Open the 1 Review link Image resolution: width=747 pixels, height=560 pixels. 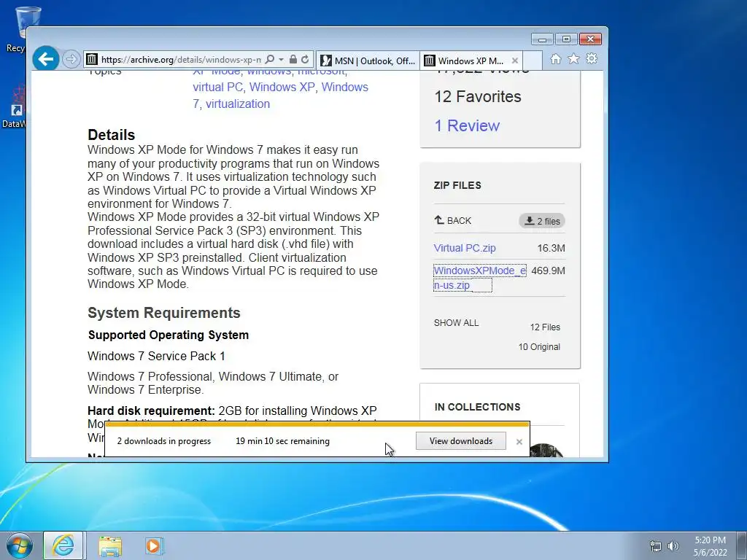point(467,125)
